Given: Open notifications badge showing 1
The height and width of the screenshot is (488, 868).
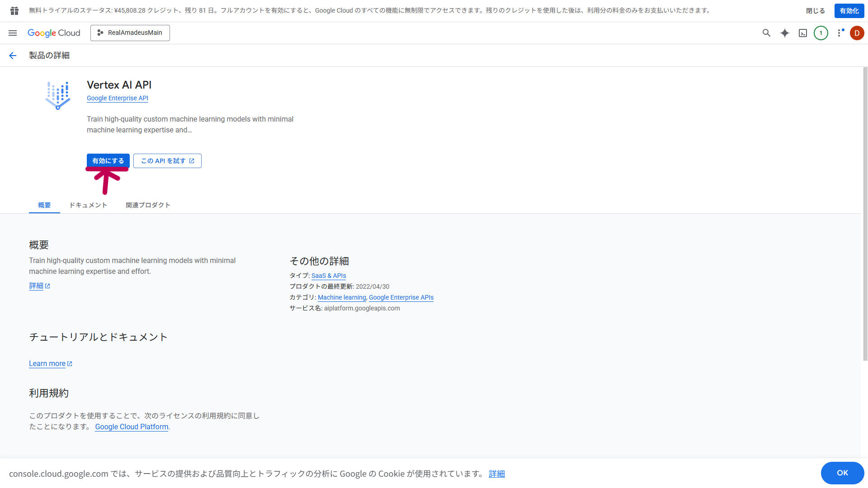Looking at the screenshot, I should pos(821,33).
